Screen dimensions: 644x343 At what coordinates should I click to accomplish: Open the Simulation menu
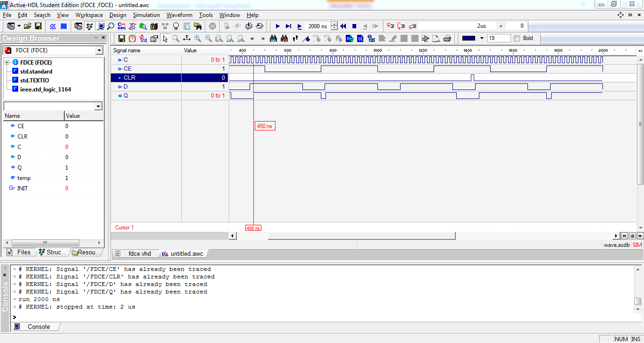pos(146,15)
